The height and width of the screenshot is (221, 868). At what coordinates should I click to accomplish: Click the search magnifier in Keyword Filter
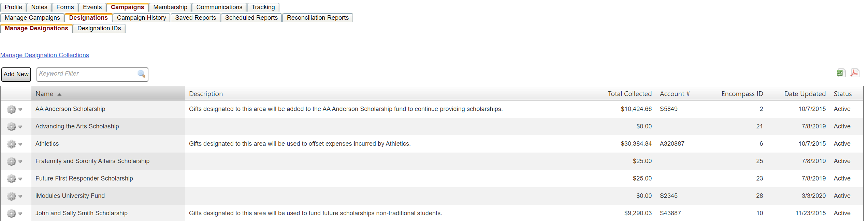[141, 74]
